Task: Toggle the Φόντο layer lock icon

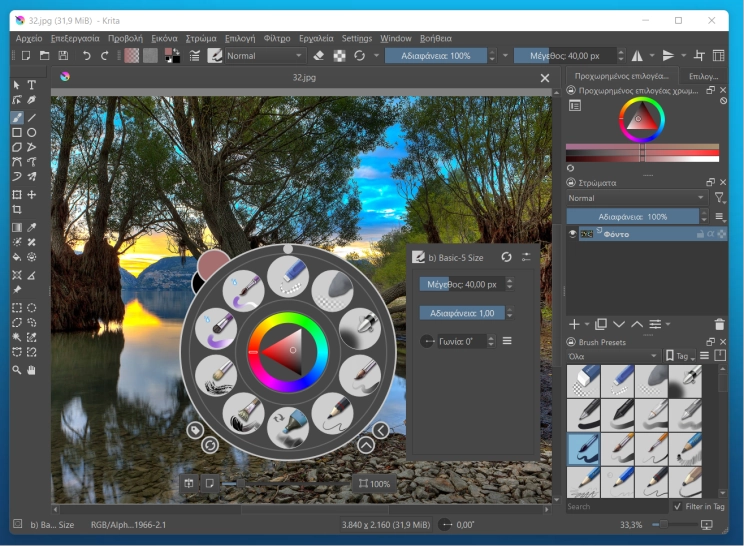Action: pos(700,234)
